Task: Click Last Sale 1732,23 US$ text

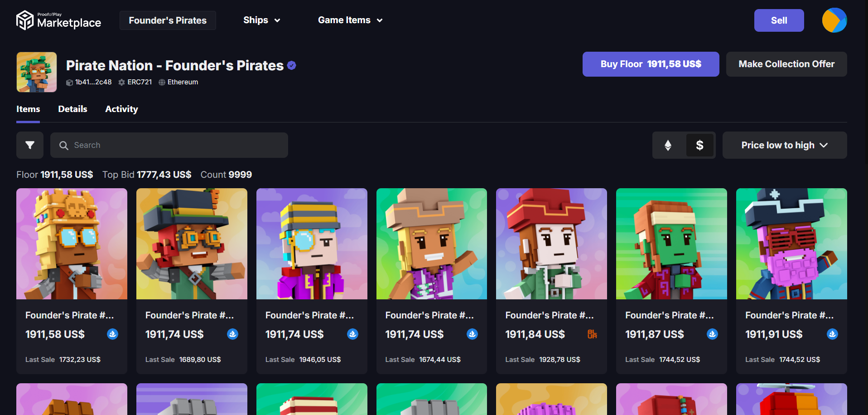Action: [63, 360]
